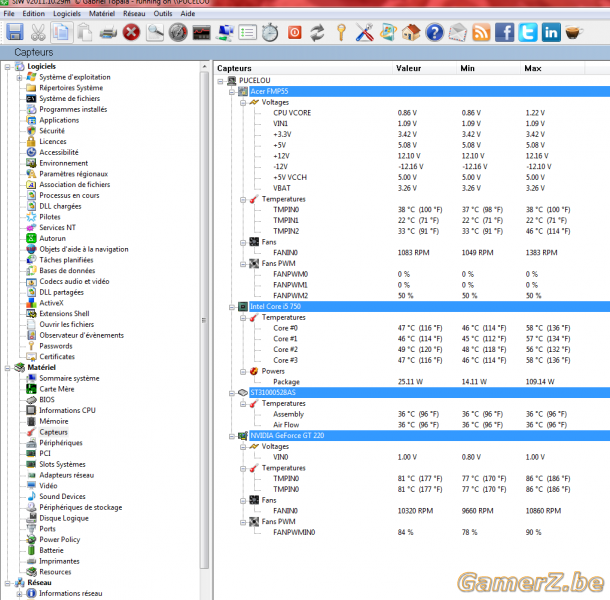Click the orange RSS feed icon
Screen dimensions: 610x600
click(x=481, y=32)
